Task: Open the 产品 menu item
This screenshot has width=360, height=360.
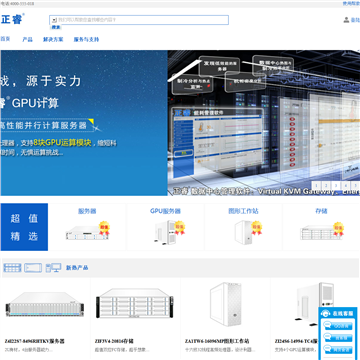Action: [27, 39]
